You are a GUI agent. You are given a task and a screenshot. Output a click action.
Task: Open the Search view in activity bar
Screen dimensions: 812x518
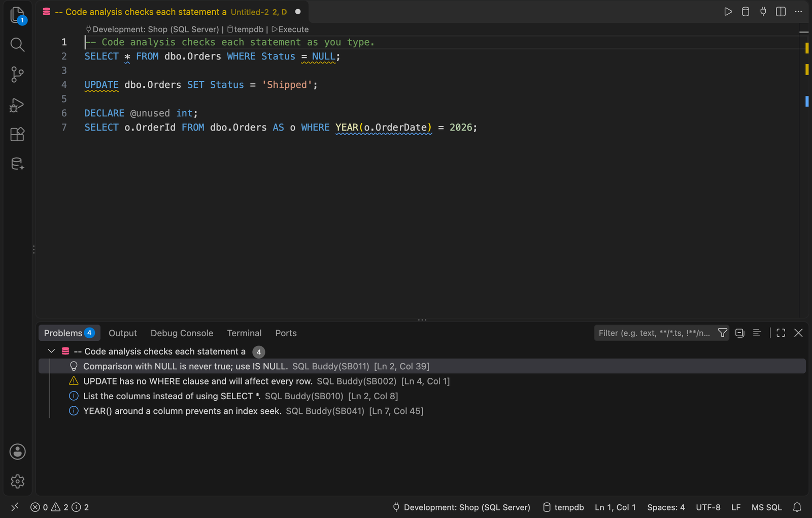point(18,45)
